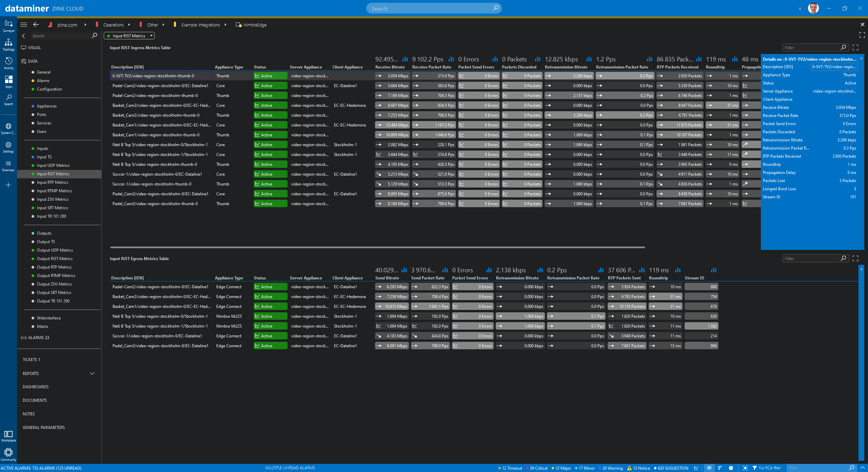Viewport: 868px width, 472px height.
Task: Switch alarm console to sorted bar view
Action: 720,468
